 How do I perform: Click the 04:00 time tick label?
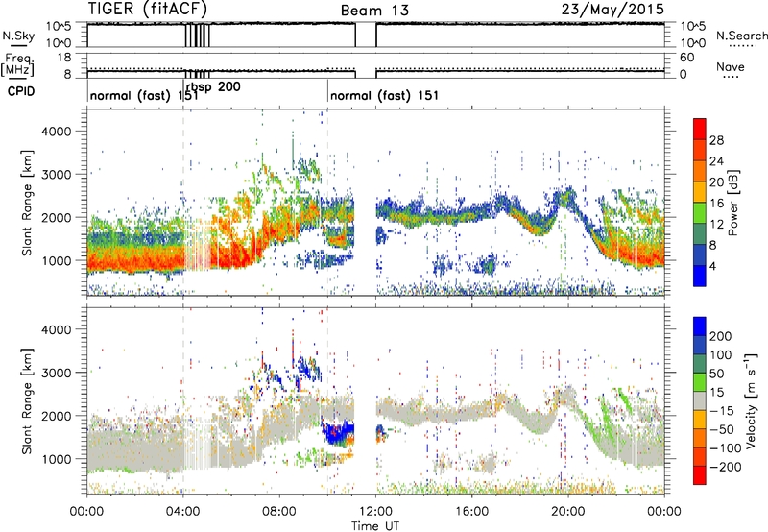(x=182, y=512)
